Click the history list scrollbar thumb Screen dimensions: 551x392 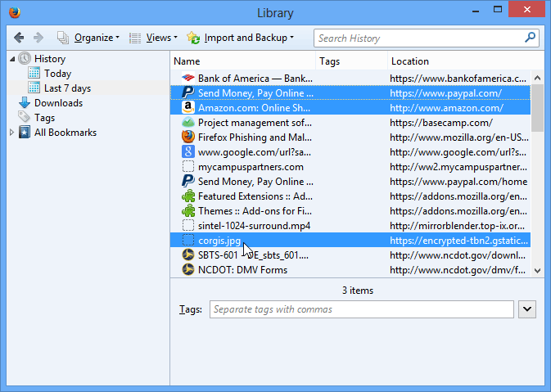pos(537,109)
